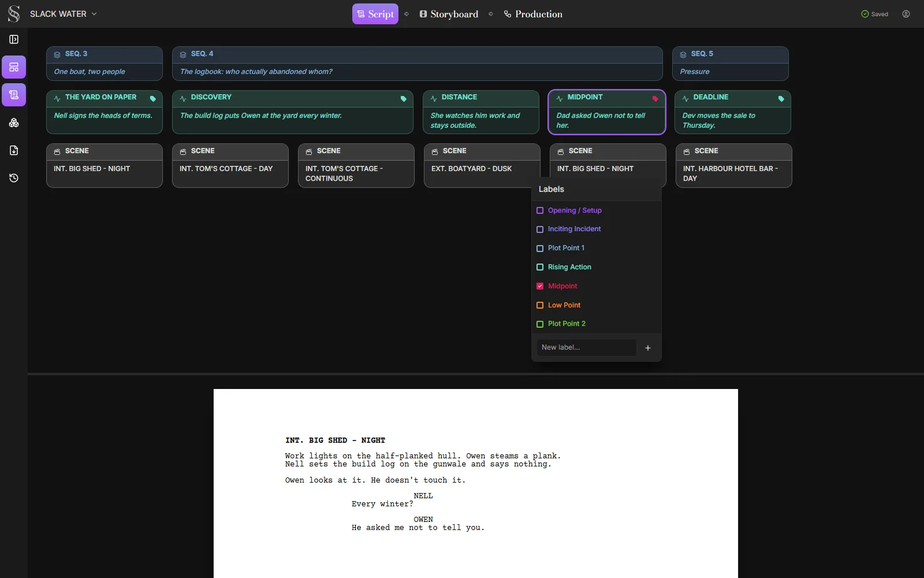Viewport: 924px width, 578px height.
Task: Open the characters sidebar icon
Action: pos(14,123)
